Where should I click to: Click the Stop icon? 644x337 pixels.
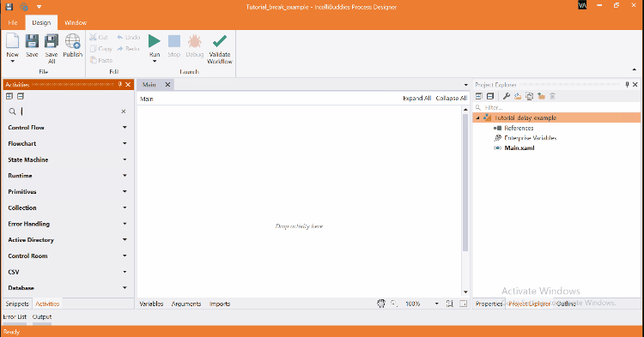pyautogui.click(x=174, y=41)
